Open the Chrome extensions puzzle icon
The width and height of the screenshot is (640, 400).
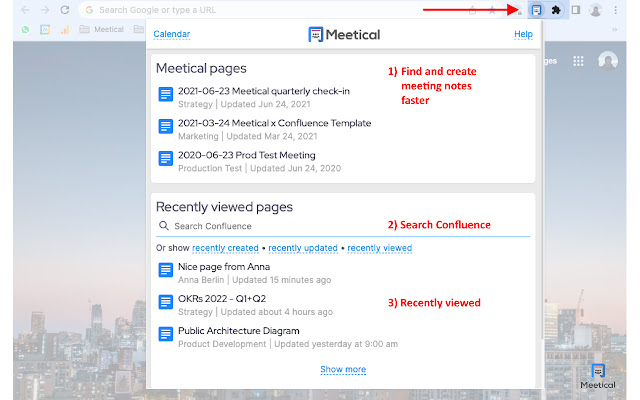click(556, 10)
